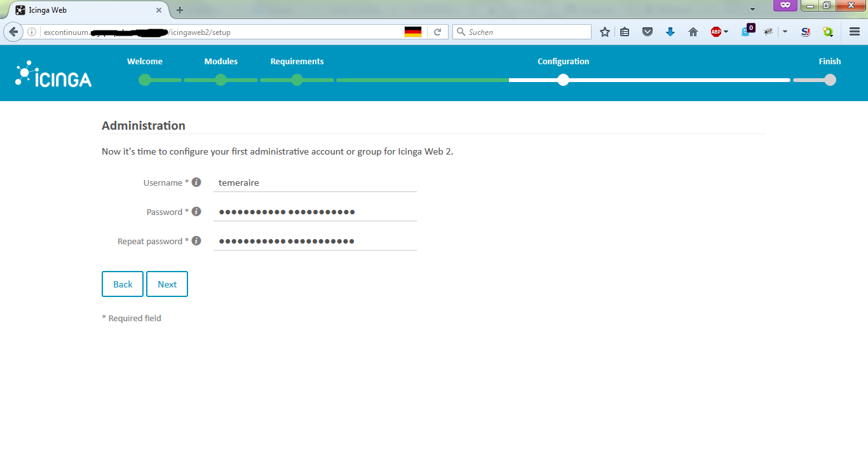This screenshot has width=868, height=463.
Task: Click into the Password field
Action: tap(315, 212)
